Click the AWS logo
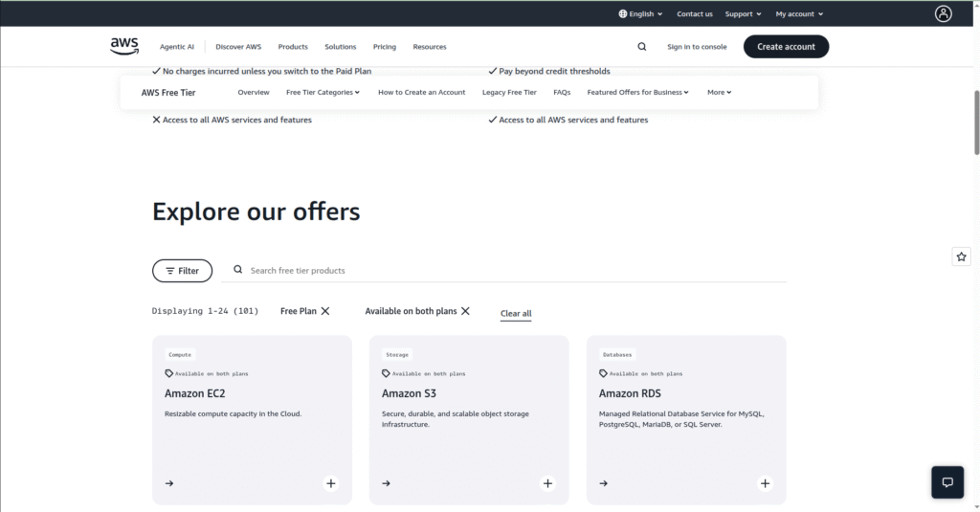Screen dimensions: 980x512 pyautogui.click(x=124, y=46)
